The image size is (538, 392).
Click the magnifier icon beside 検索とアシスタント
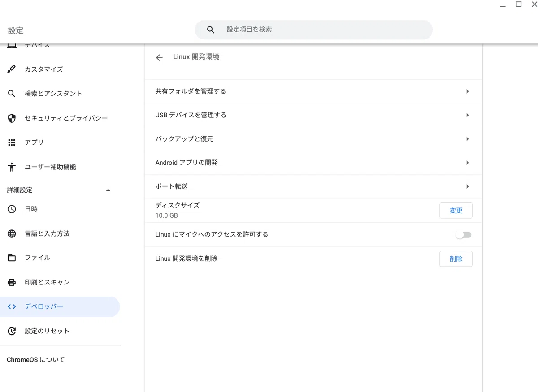coord(12,94)
